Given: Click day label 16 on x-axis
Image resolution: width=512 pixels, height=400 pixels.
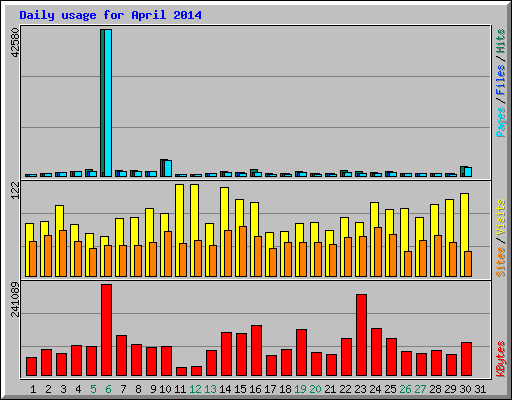Looking at the screenshot, I should tap(255, 389).
